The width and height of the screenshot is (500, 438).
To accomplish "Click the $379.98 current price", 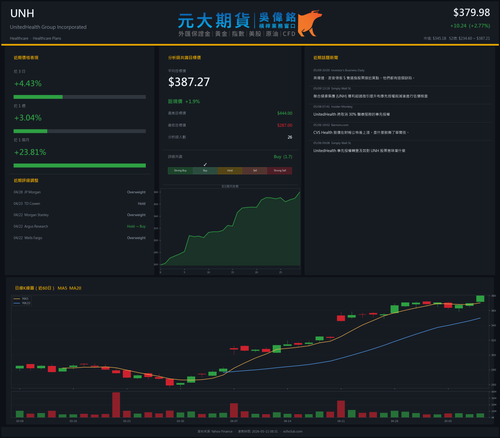I will [x=471, y=13].
